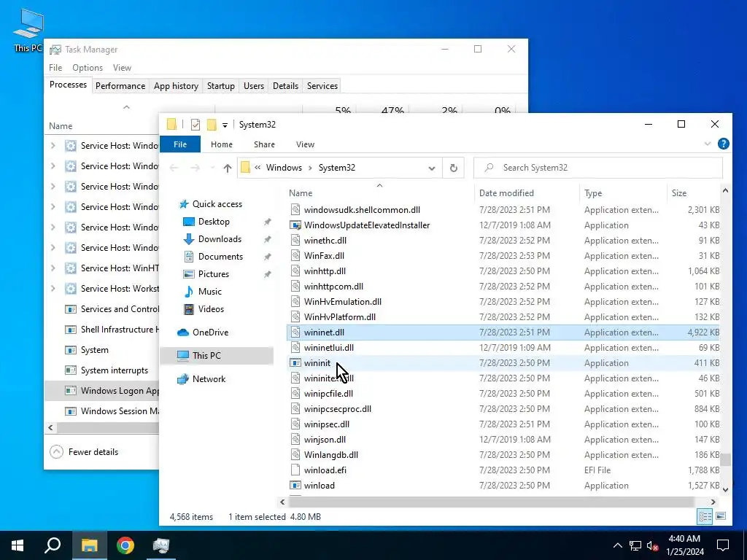
Task: Sort files by Date modified column
Action: tap(527, 192)
